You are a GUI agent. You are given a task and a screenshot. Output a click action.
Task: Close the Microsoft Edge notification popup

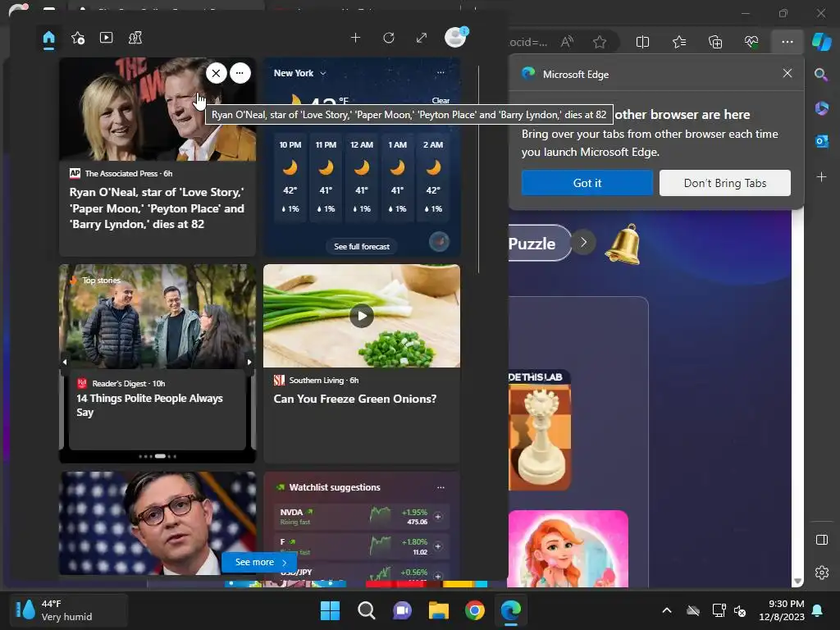787,73
